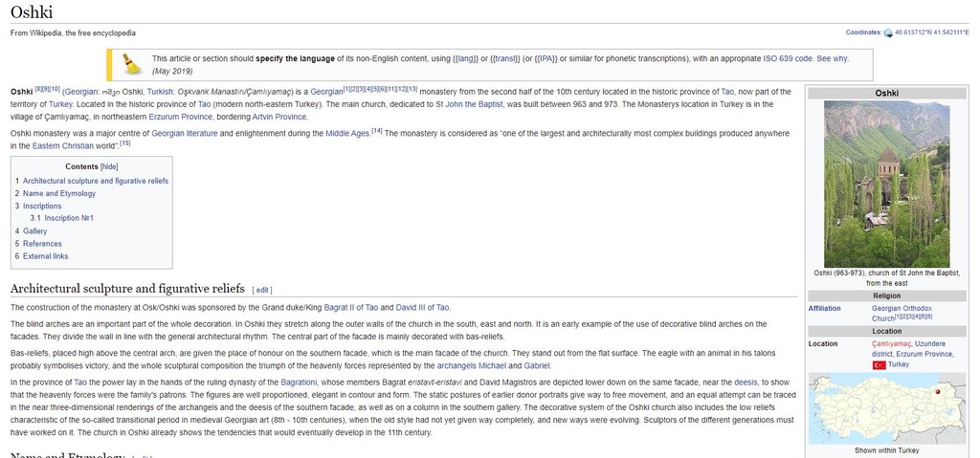Open the Middle Ages link
Image resolution: width=980 pixels, height=458 pixels.
click(347, 134)
